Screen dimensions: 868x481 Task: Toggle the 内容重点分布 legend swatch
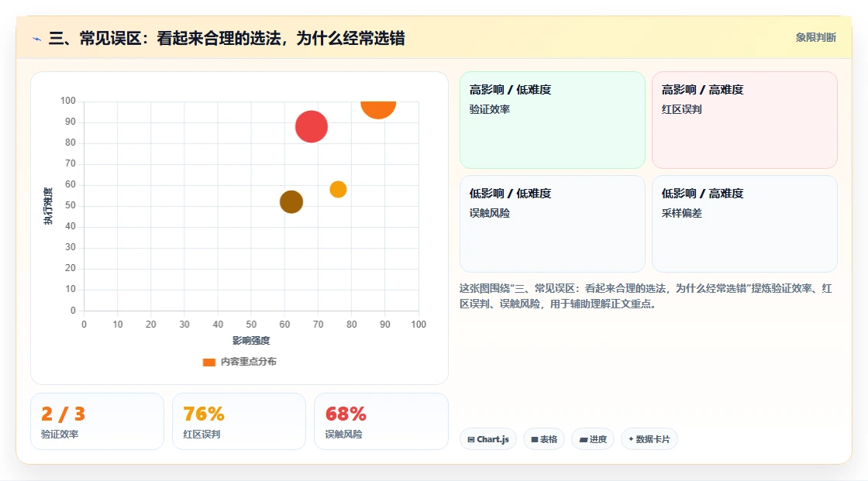(x=208, y=362)
